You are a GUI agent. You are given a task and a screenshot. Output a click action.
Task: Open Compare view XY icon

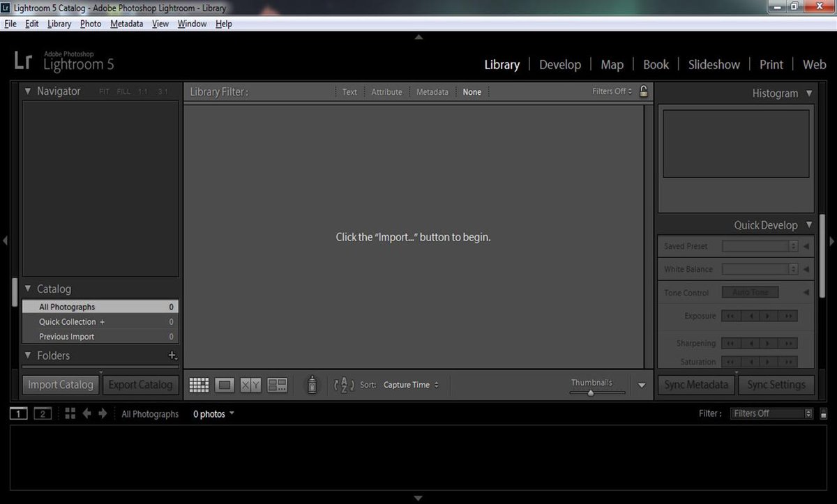click(250, 385)
